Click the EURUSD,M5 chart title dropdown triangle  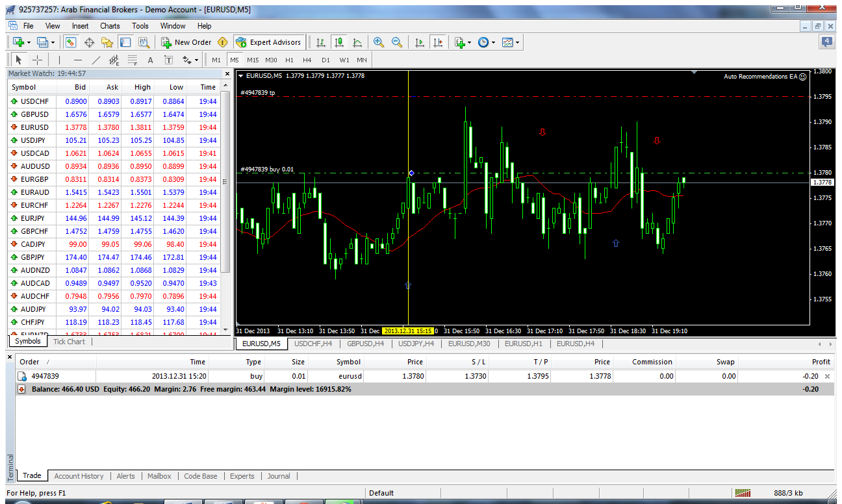(x=241, y=76)
